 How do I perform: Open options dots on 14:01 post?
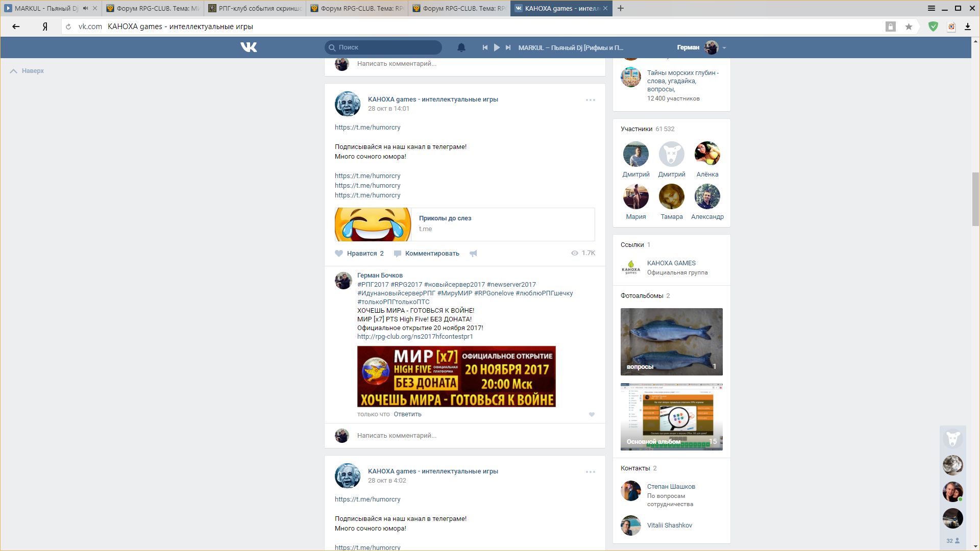[591, 100]
